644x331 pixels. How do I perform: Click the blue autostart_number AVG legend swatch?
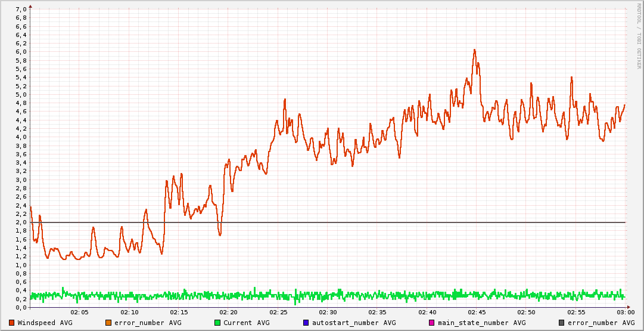306,323
